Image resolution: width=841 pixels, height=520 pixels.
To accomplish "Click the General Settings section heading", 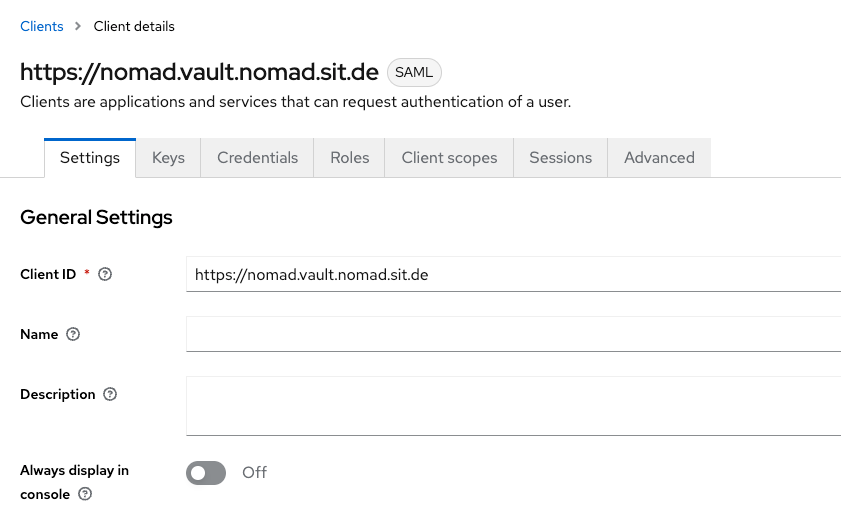I will click(96, 217).
